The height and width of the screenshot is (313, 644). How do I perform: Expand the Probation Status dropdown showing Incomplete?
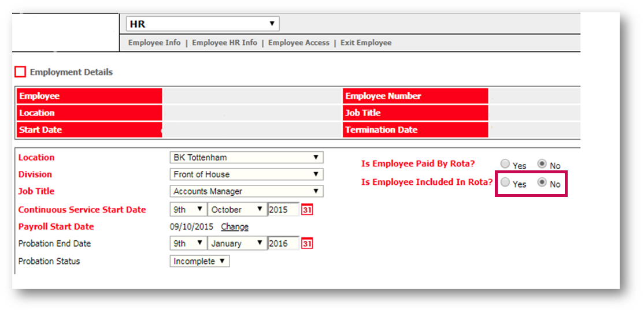(x=200, y=262)
